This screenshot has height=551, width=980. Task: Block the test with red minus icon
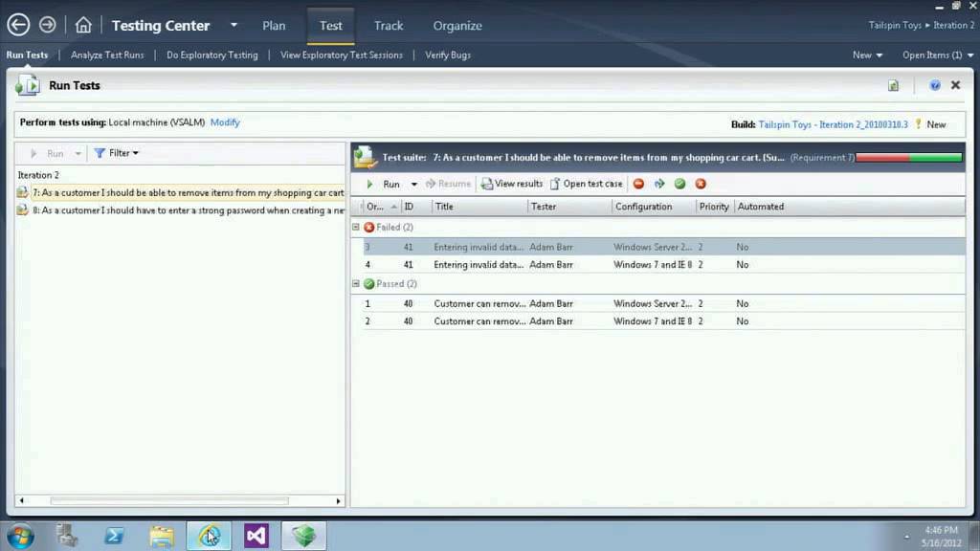[638, 184]
